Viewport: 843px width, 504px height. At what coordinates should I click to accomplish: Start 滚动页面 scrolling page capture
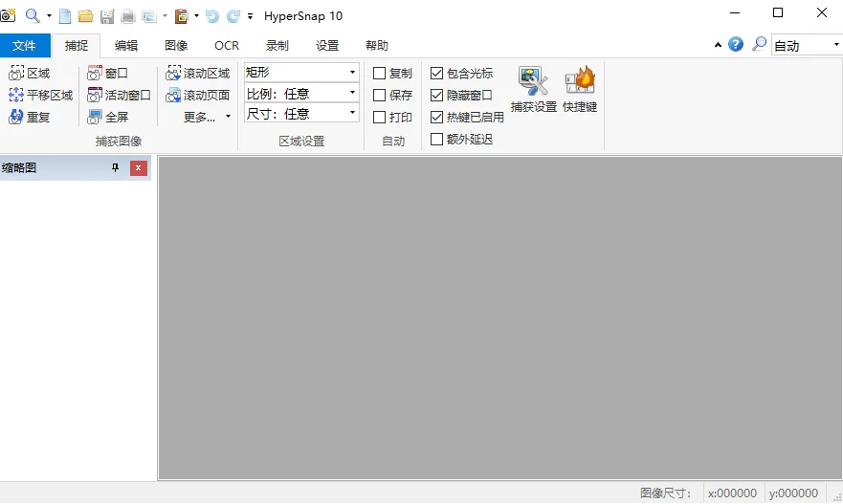click(198, 95)
